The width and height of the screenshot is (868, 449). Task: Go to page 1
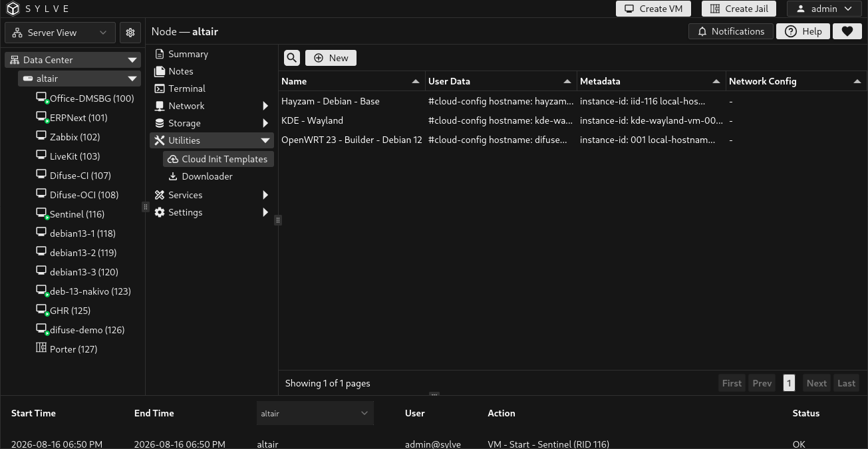(x=789, y=383)
